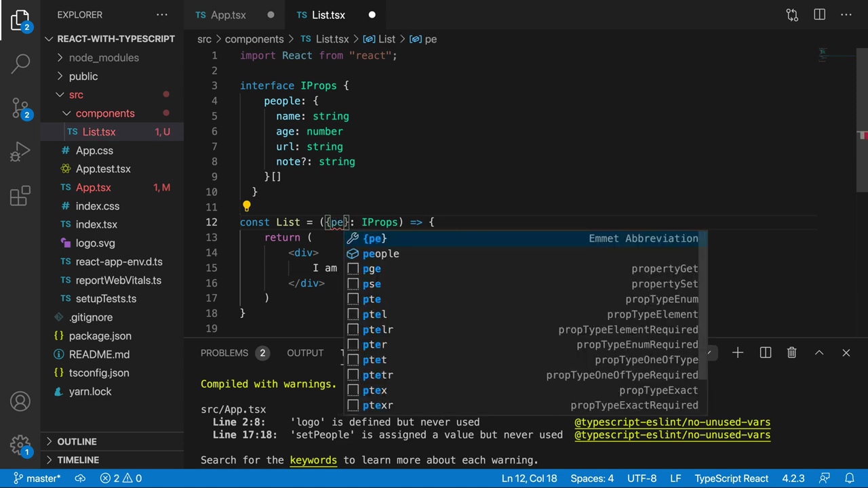The image size is (868, 488).
Task: Maximize the panel with chevron up
Action: tap(819, 352)
